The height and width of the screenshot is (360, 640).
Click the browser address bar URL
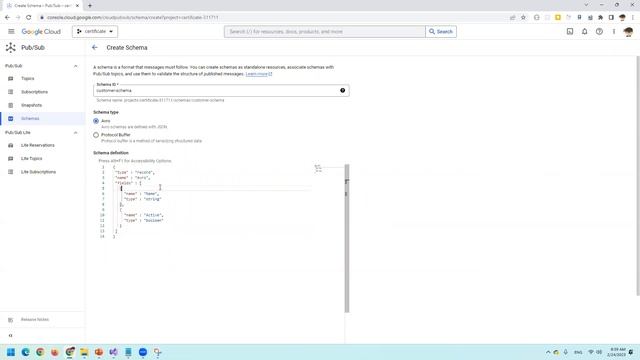pos(133,18)
